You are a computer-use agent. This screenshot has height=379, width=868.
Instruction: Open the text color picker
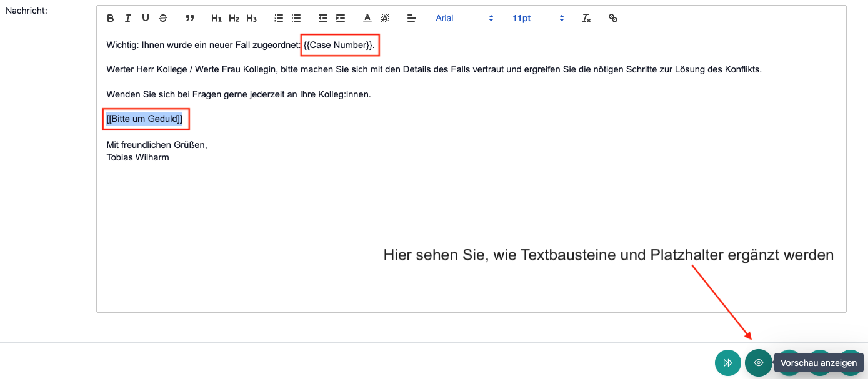[367, 18]
